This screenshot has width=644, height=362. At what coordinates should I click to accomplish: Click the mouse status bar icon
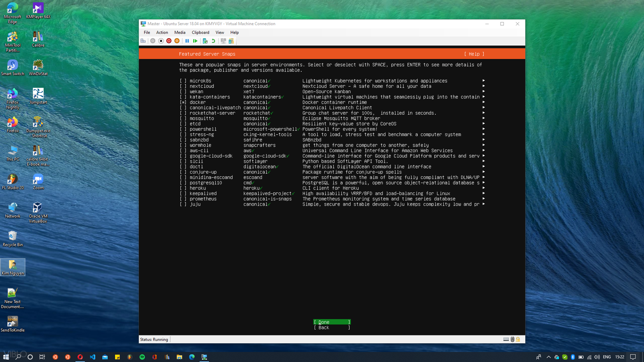pyautogui.click(x=512, y=339)
